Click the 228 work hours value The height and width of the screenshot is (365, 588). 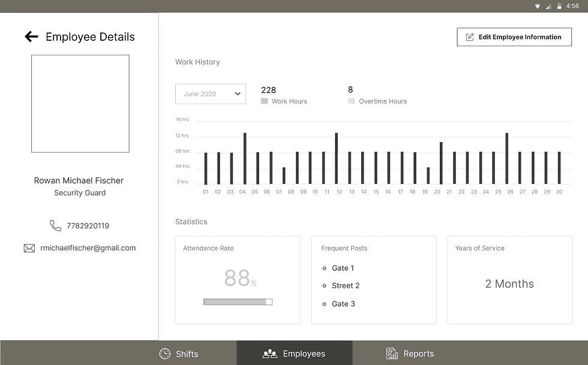[269, 90]
